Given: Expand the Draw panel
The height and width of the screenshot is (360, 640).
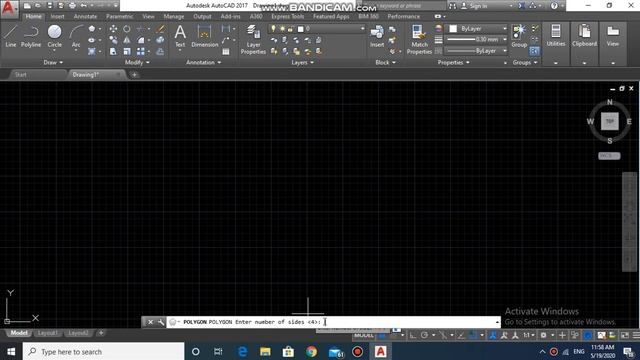Looking at the screenshot, I should click(53, 62).
